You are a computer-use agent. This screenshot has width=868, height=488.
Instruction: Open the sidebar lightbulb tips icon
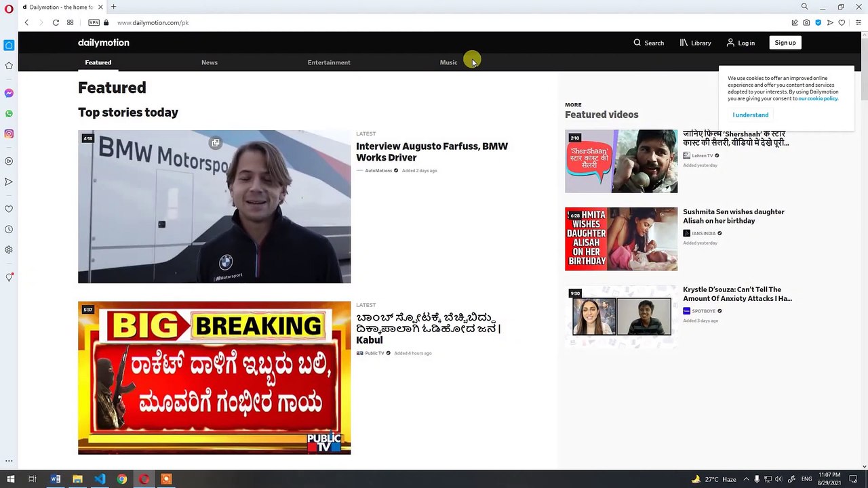tap(9, 277)
